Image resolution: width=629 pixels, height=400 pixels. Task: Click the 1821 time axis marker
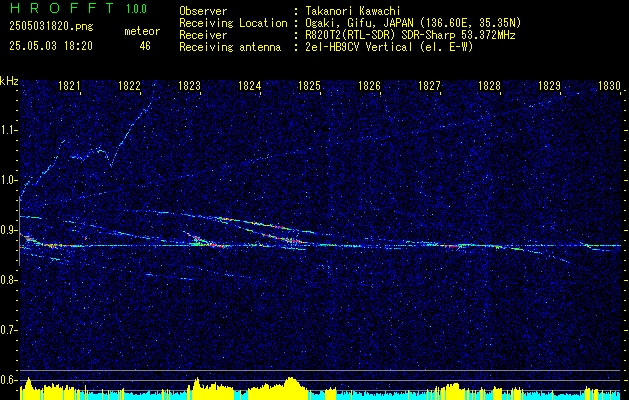coord(69,85)
